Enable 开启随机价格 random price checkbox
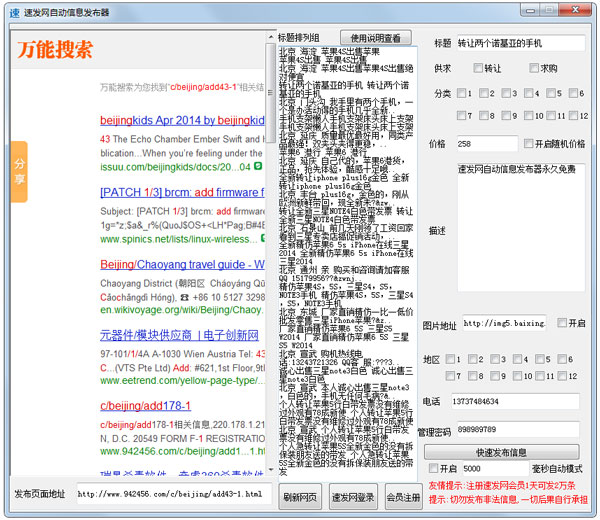 click(x=528, y=143)
